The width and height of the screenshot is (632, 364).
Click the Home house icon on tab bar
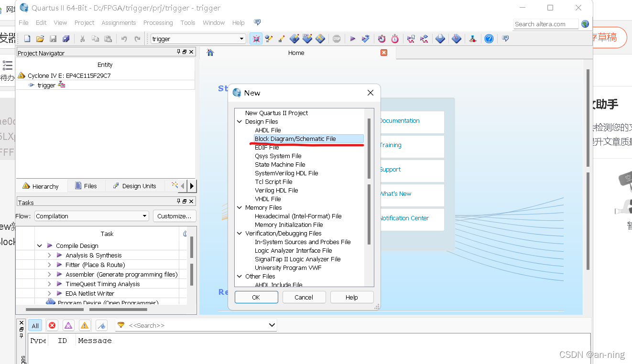210,53
